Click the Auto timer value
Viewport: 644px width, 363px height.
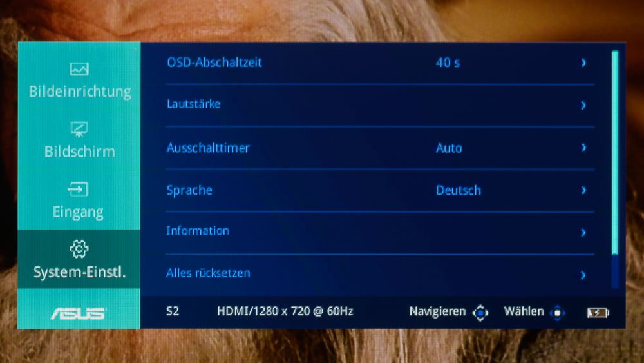pos(449,148)
